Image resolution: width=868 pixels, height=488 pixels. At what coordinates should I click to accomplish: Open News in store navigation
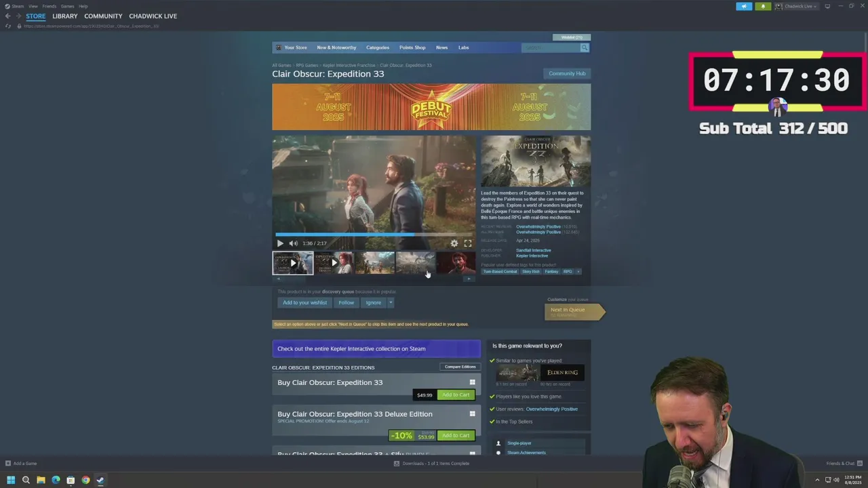[441, 47]
